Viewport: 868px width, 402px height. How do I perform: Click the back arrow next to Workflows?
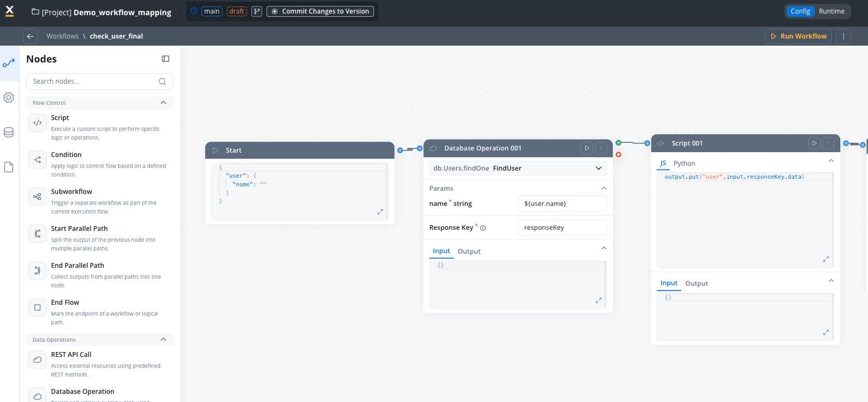click(30, 36)
